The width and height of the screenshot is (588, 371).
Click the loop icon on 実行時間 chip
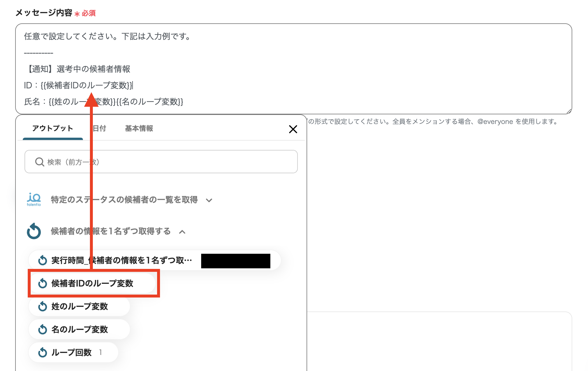[43, 260]
